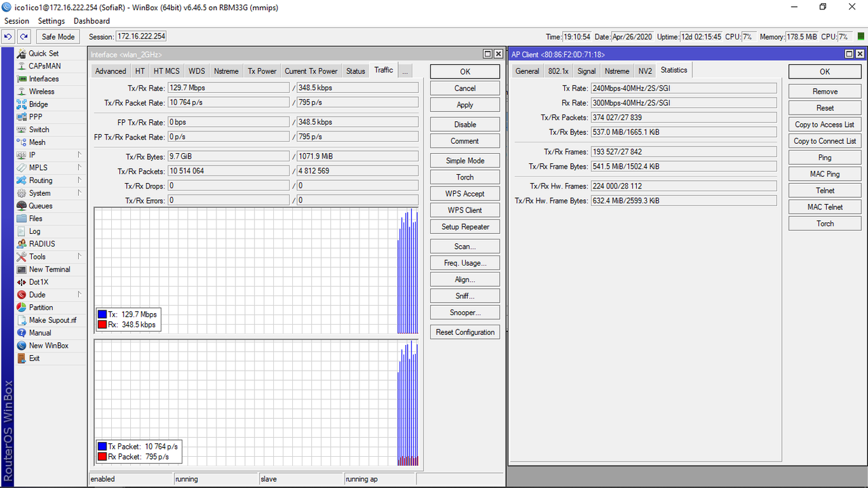Screen dimensions: 868x488
Task: Switch to the HT MCS tab
Action: pyautogui.click(x=167, y=70)
